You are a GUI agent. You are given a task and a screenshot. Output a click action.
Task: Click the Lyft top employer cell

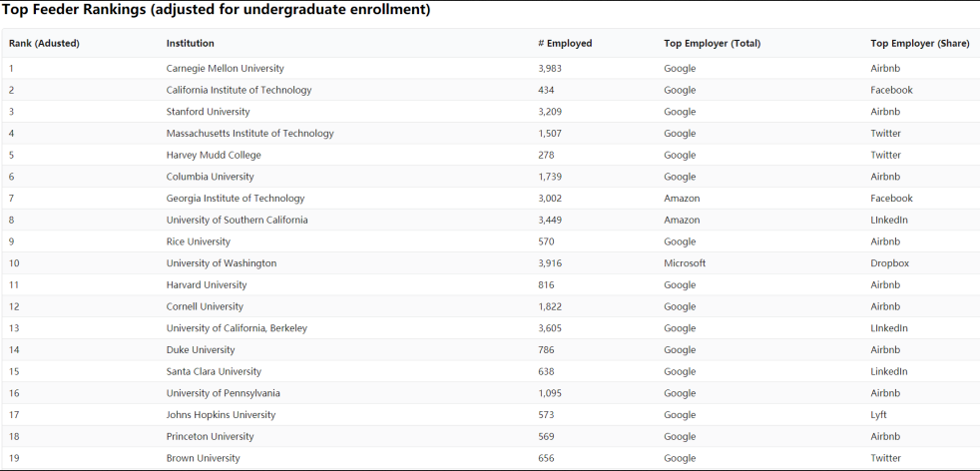coord(878,415)
